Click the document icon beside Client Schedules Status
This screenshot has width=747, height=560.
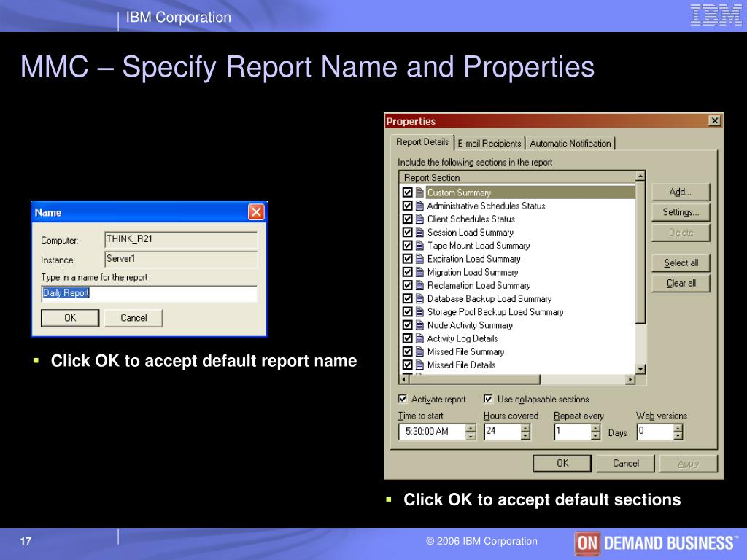tap(419, 219)
